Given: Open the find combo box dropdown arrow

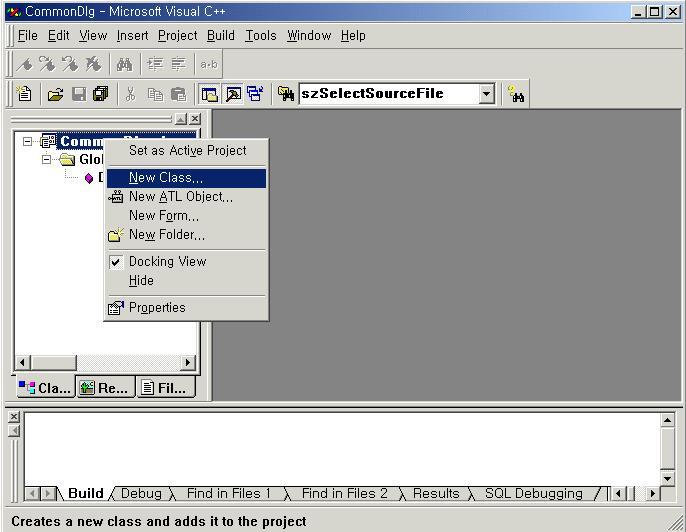Looking at the screenshot, I should tap(486, 94).
